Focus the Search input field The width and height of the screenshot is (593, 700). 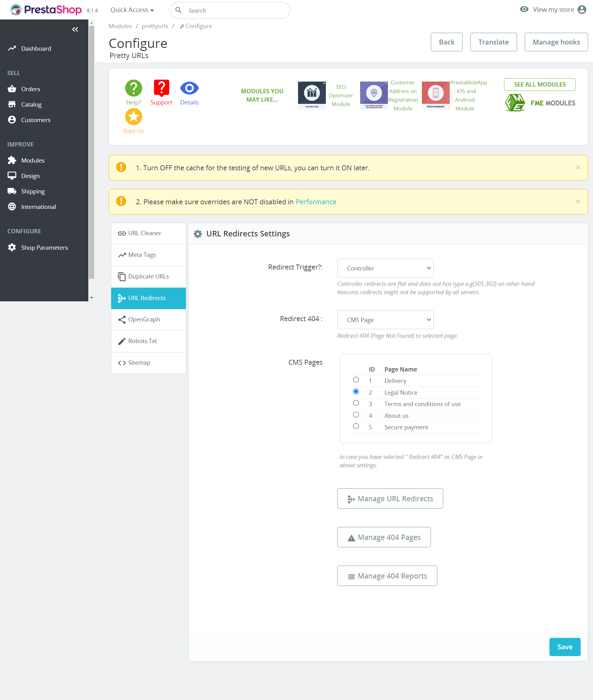click(x=230, y=11)
